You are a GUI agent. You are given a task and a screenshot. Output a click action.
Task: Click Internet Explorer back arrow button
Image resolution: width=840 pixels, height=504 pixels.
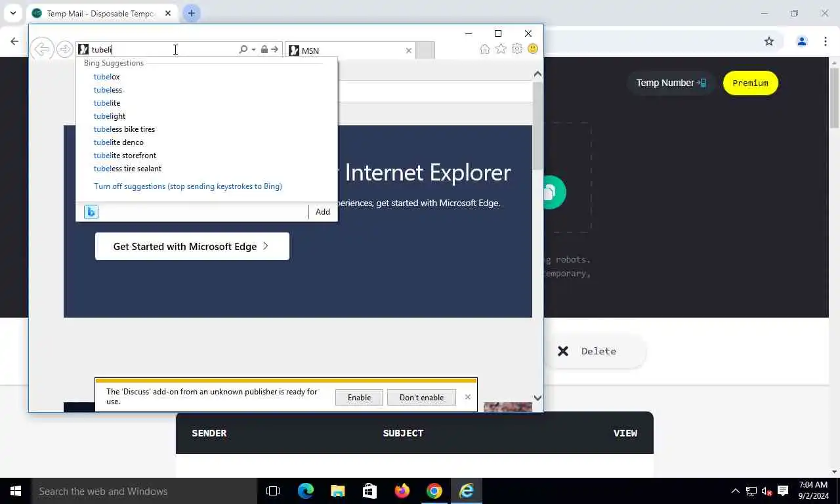click(41, 49)
